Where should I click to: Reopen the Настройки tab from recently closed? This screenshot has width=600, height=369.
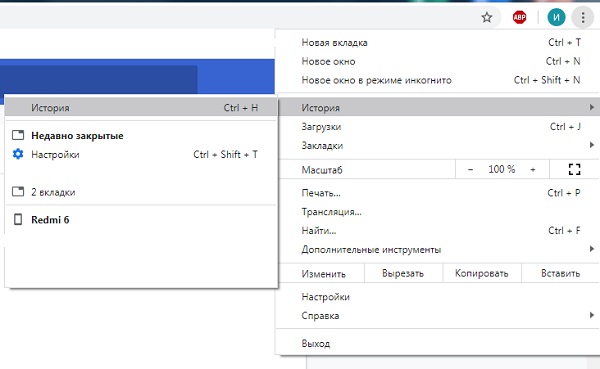point(141,154)
